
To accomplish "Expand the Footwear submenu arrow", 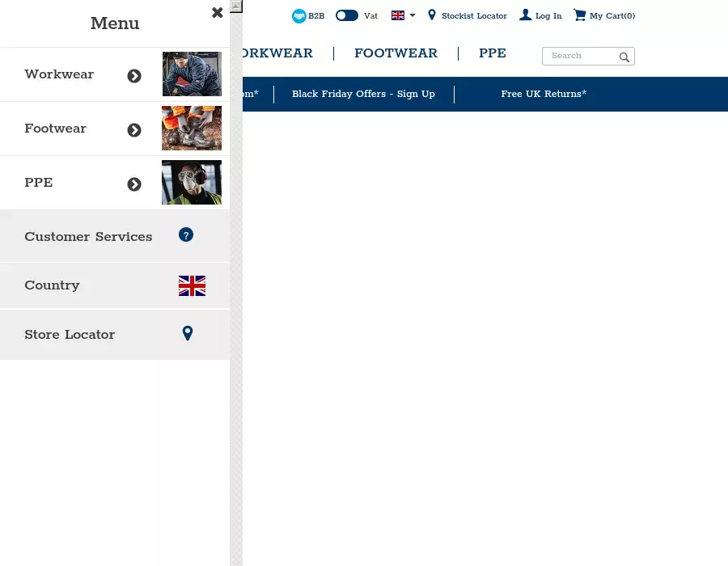I will [x=134, y=130].
